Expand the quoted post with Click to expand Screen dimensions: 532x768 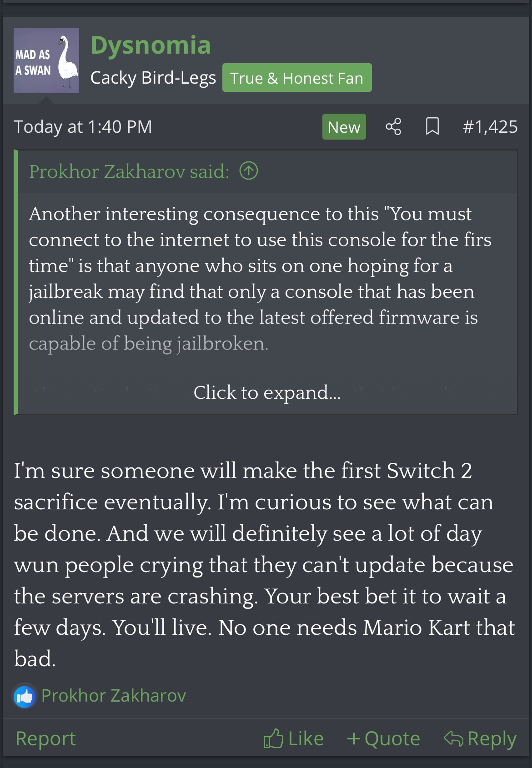267,392
